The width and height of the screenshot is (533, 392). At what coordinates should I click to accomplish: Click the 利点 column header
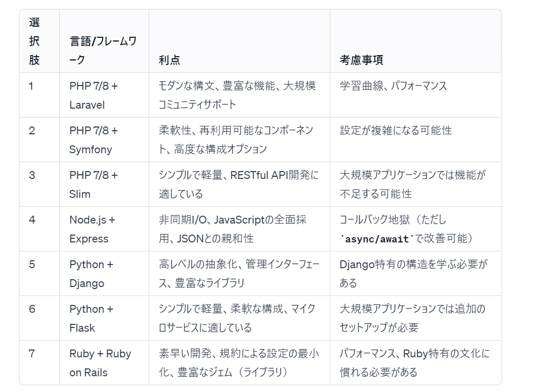click(x=169, y=60)
